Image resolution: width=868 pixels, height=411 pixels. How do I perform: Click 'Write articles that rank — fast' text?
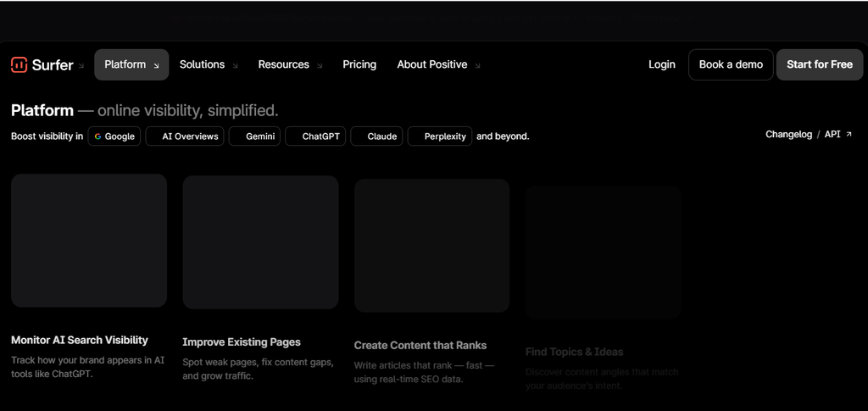[424, 365]
